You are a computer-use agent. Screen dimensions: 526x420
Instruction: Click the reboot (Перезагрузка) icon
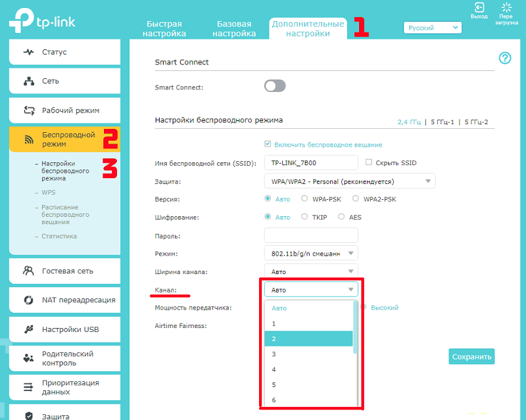[x=506, y=8]
